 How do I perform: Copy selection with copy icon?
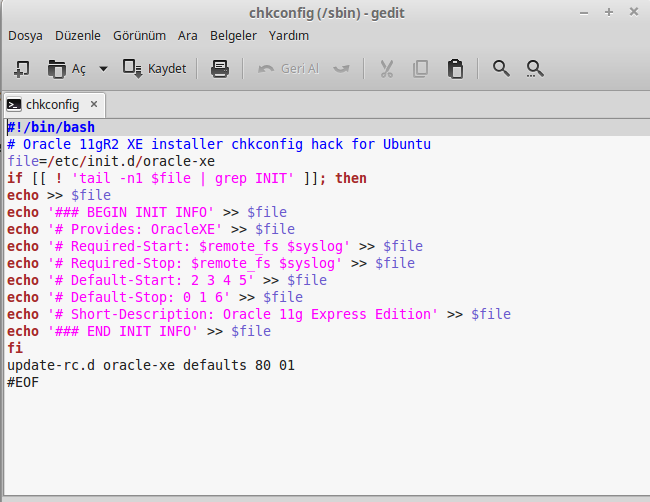[x=420, y=69]
